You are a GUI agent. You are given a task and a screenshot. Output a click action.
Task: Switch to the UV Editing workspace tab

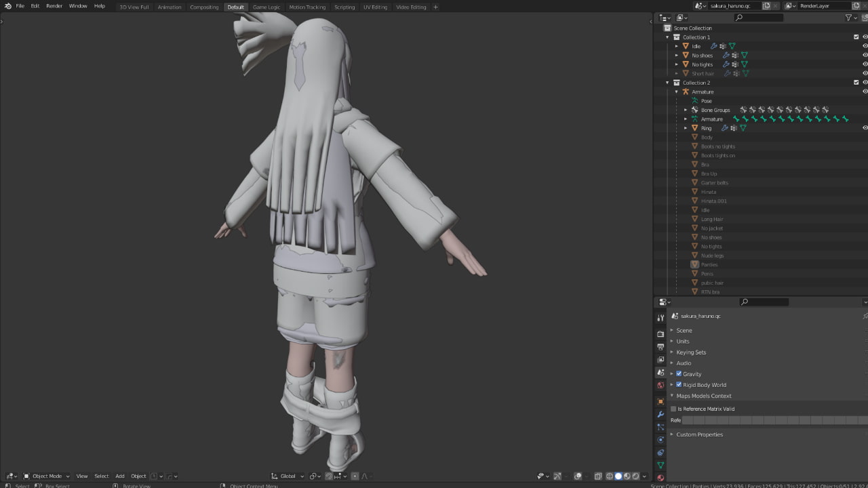375,7
